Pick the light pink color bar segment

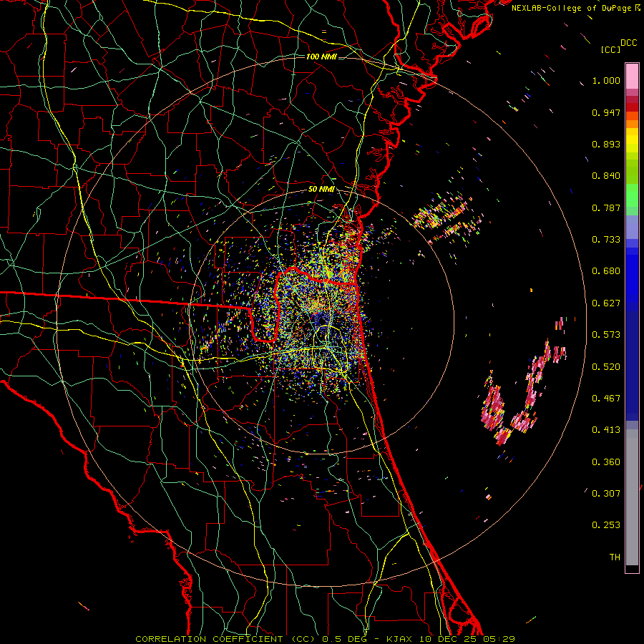point(632,76)
